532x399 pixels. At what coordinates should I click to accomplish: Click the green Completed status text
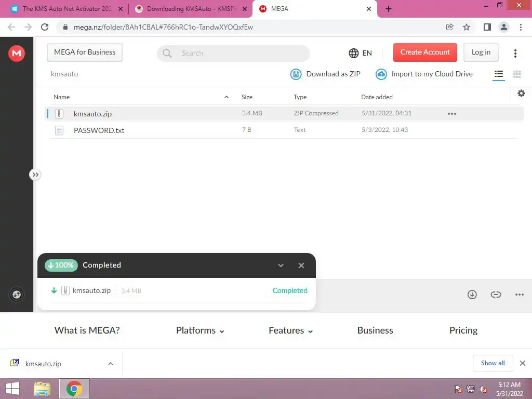tap(290, 290)
